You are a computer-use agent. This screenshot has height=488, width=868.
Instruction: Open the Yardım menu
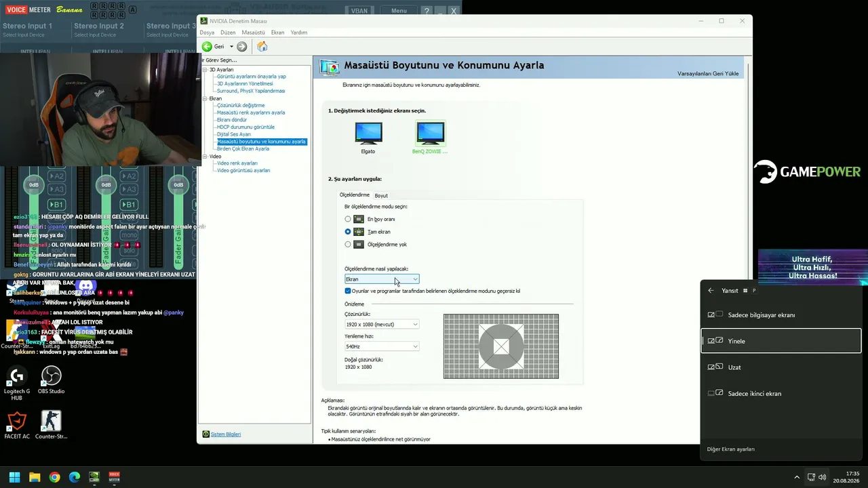[299, 33]
